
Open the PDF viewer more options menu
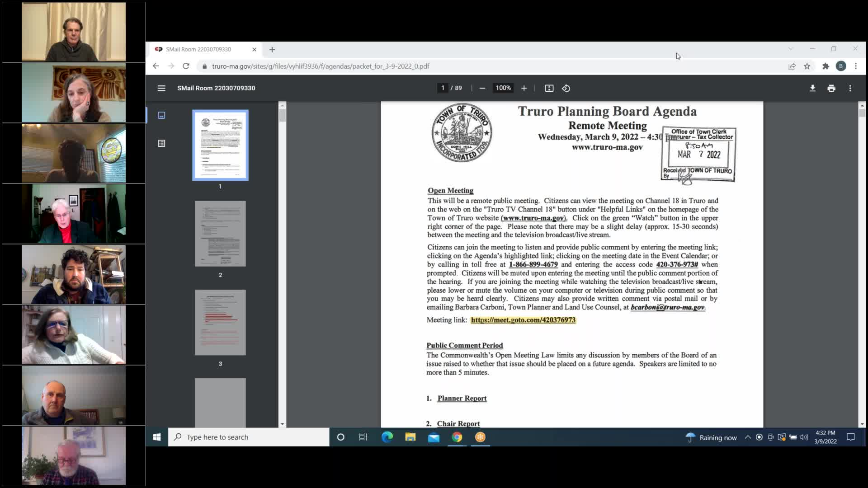pos(850,88)
